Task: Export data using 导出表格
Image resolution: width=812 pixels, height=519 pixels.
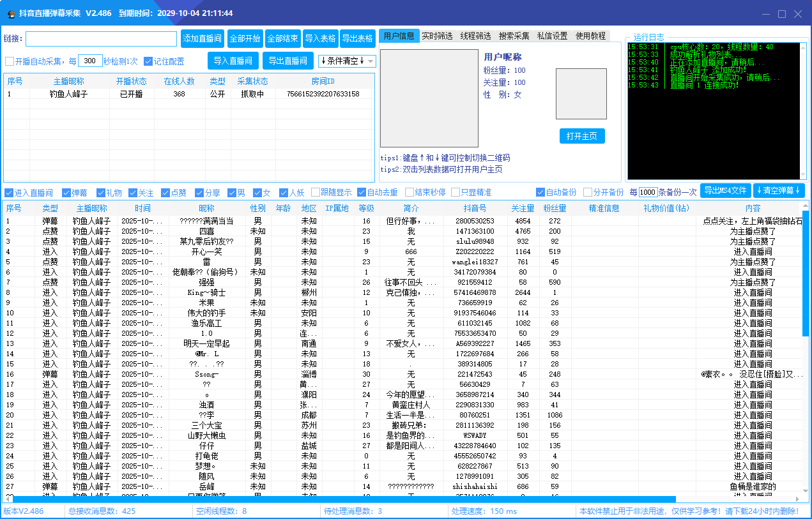Action: coord(357,38)
